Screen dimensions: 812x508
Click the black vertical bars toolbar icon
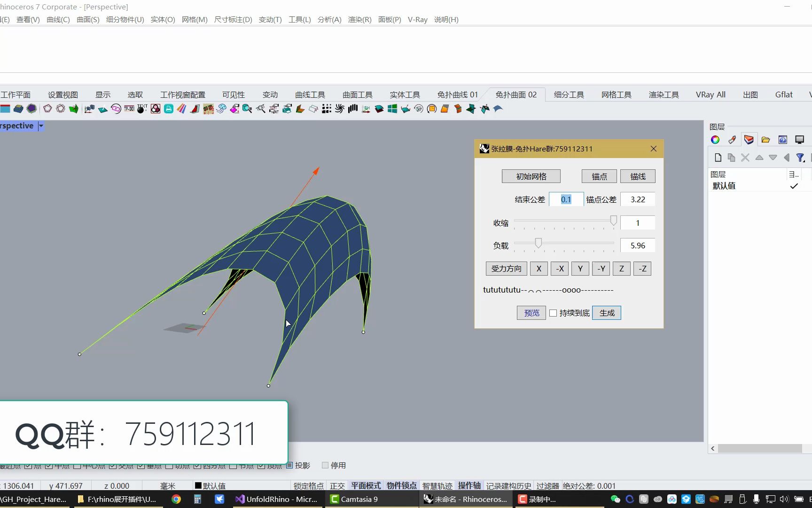click(x=353, y=109)
